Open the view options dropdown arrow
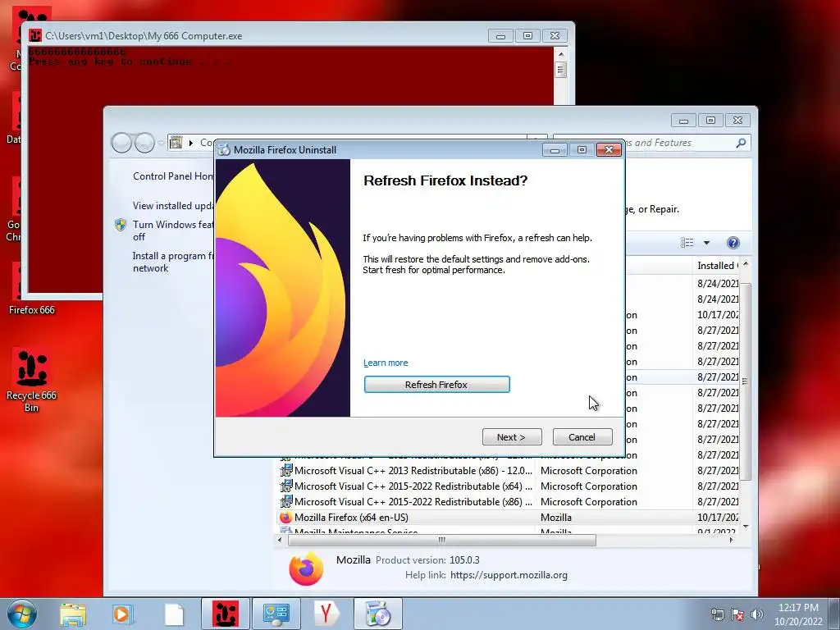Image resolution: width=840 pixels, height=630 pixels. (x=706, y=243)
